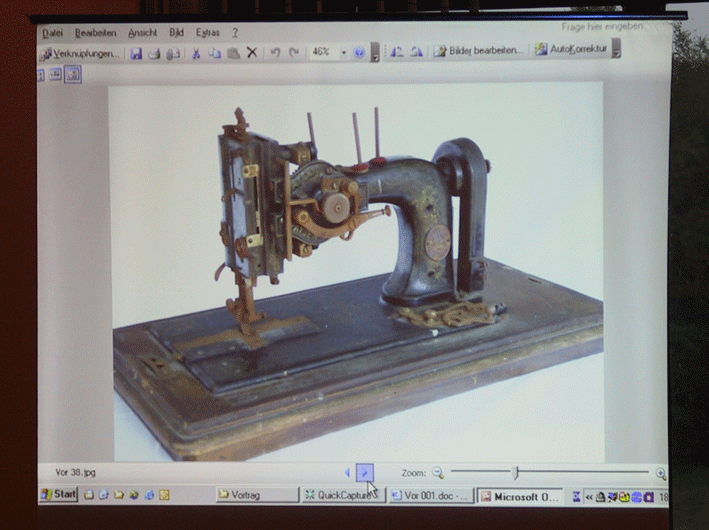709x530 pixels.
Task: Click the Paste clipboard icon
Action: (x=233, y=53)
